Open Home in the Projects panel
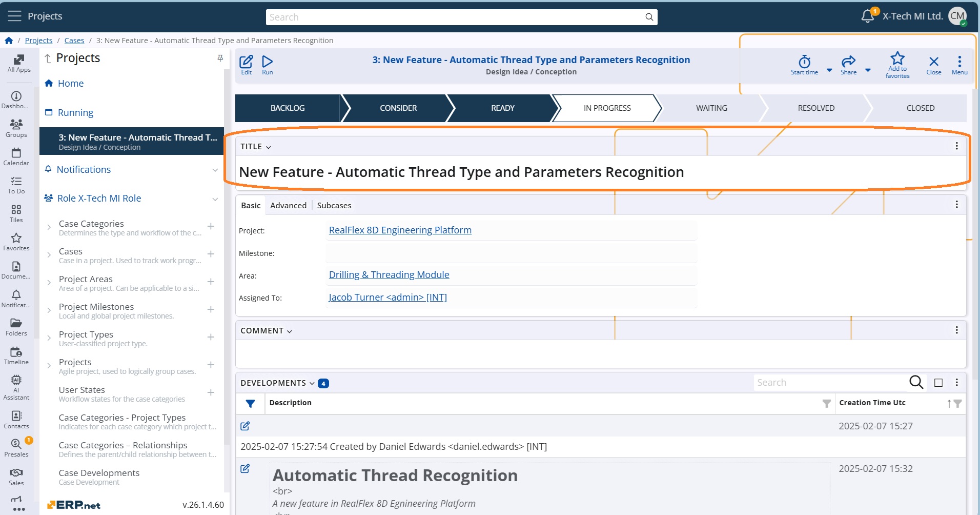Image resolution: width=980 pixels, height=515 pixels. (70, 84)
